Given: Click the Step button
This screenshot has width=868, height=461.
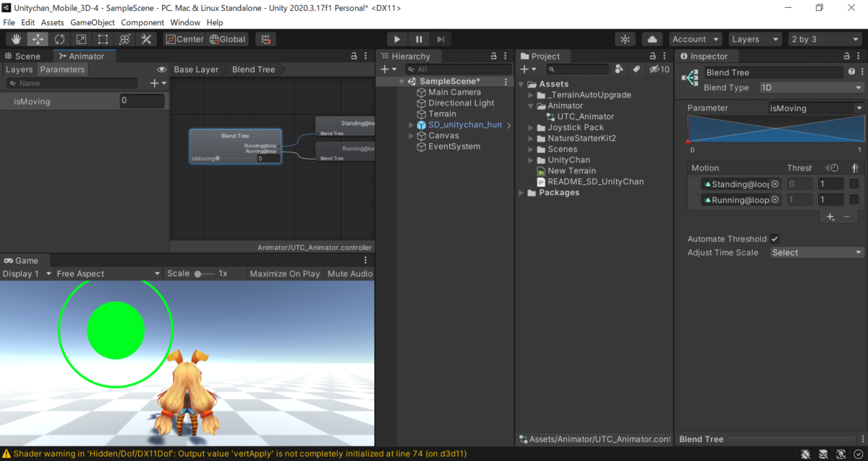Looking at the screenshot, I should point(441,39).
